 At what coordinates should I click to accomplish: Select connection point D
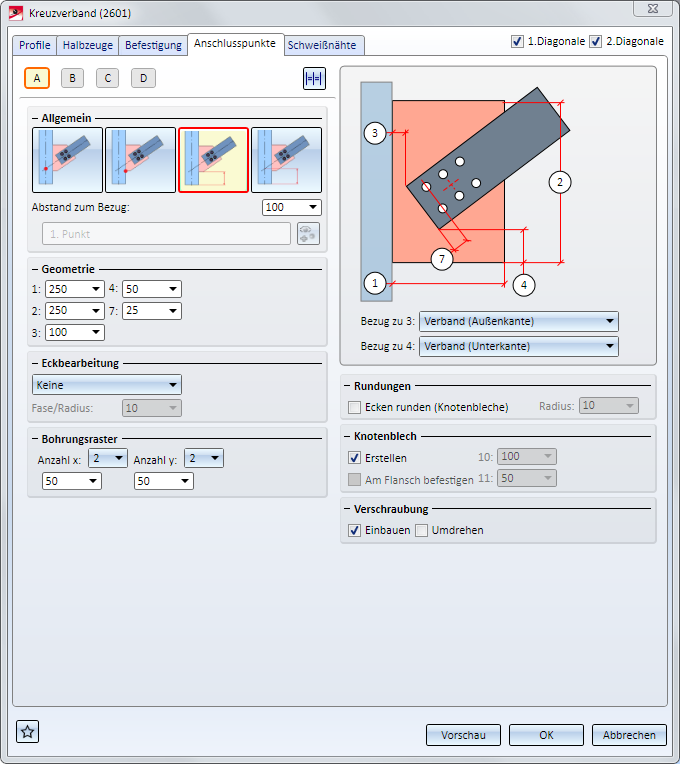(143, 78)
